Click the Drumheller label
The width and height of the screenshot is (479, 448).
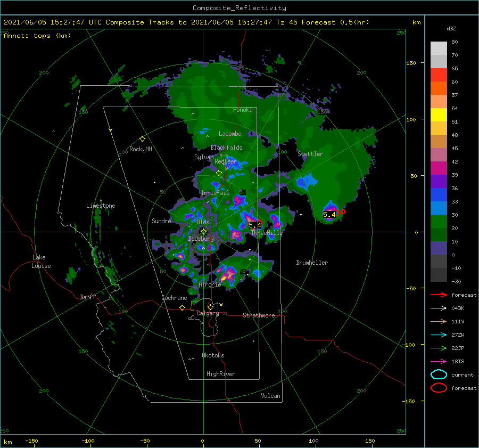tap(312, 263)
